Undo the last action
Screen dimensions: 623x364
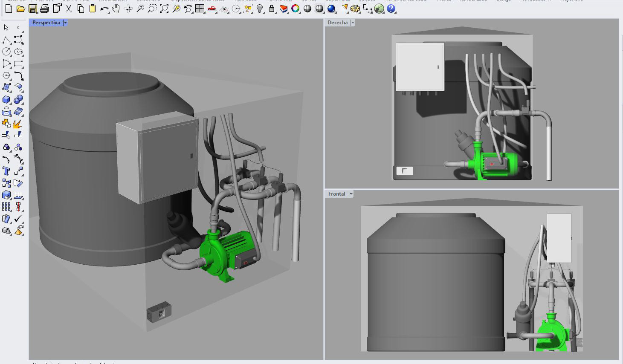pos(104,9)
